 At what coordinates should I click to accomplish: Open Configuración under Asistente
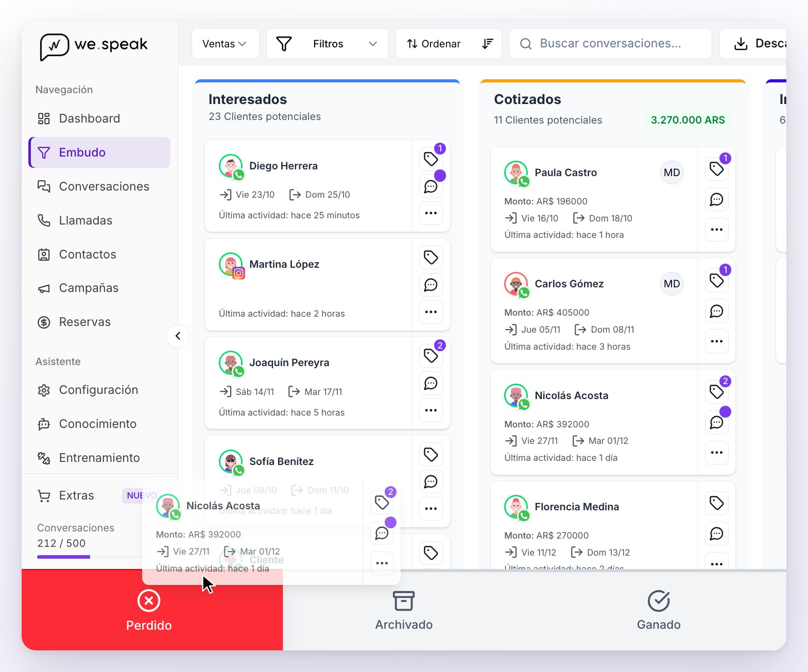(99, 390)
